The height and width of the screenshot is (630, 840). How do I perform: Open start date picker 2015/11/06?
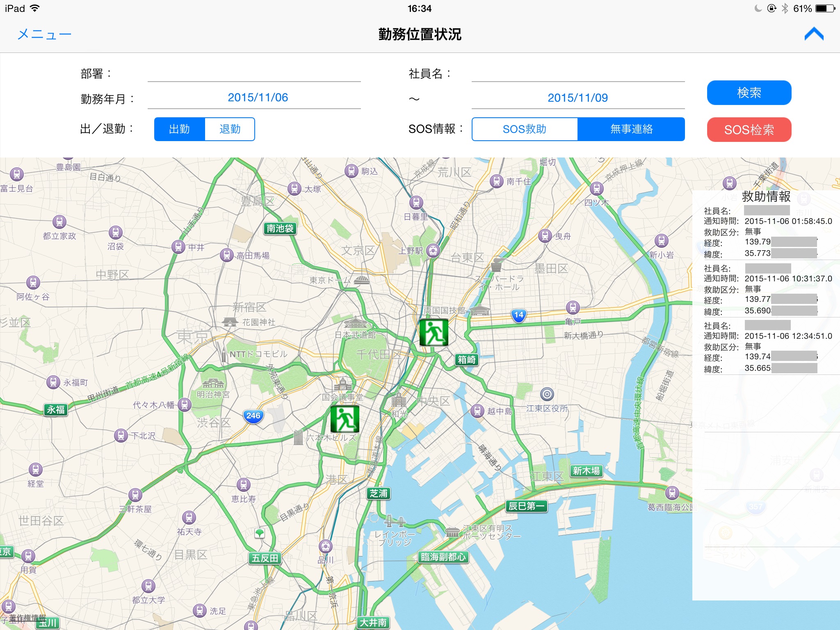[258, 98]
